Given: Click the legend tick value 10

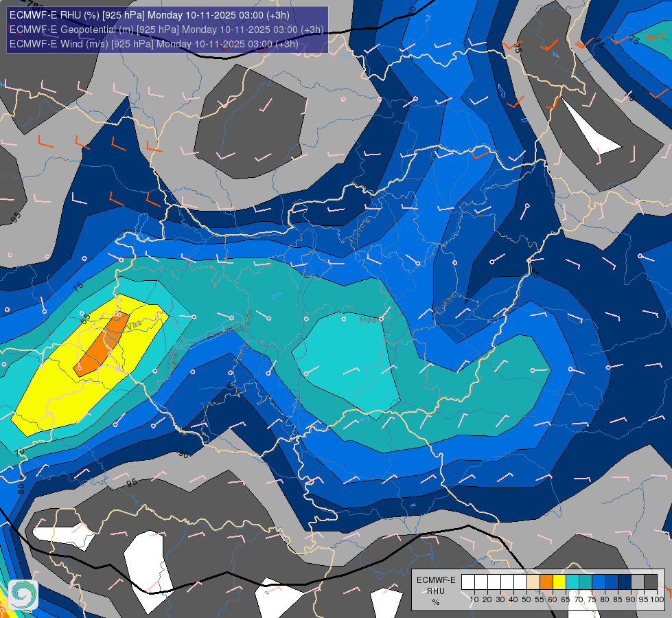Looking at the screenshot, I should click(x=474, y=599).
